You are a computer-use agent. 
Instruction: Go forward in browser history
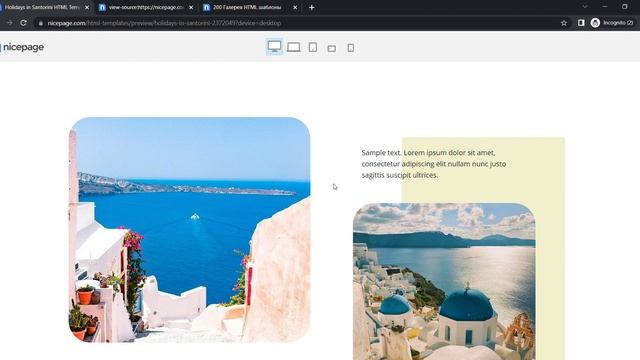click(x=9, y=23)
